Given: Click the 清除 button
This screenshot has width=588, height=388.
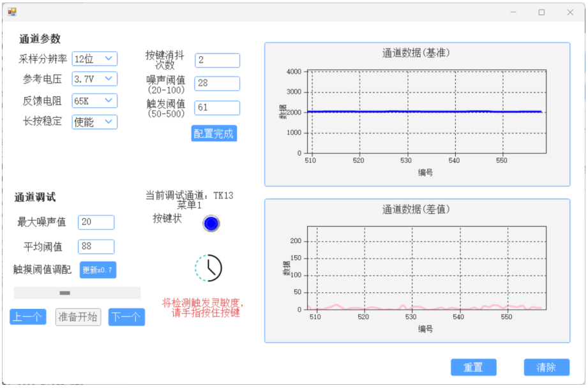Looking at the screenshot, I should tap(547, 368).
